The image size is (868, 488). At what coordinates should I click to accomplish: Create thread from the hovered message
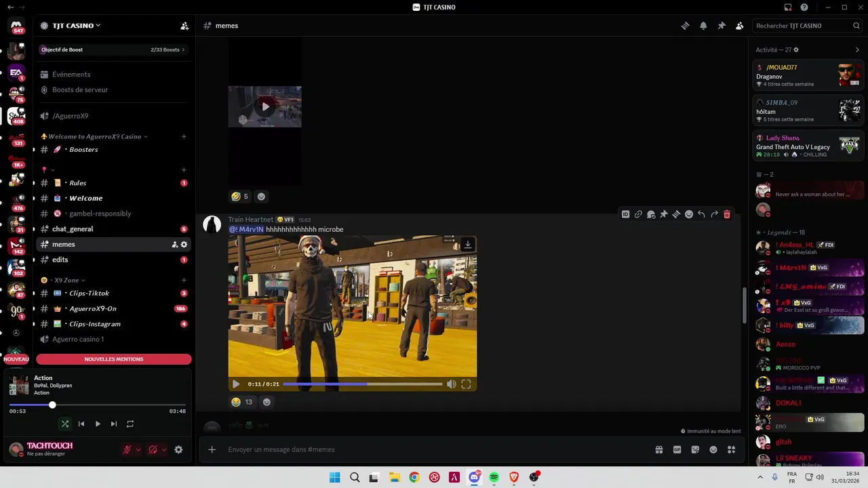click(x=676, y=214)
